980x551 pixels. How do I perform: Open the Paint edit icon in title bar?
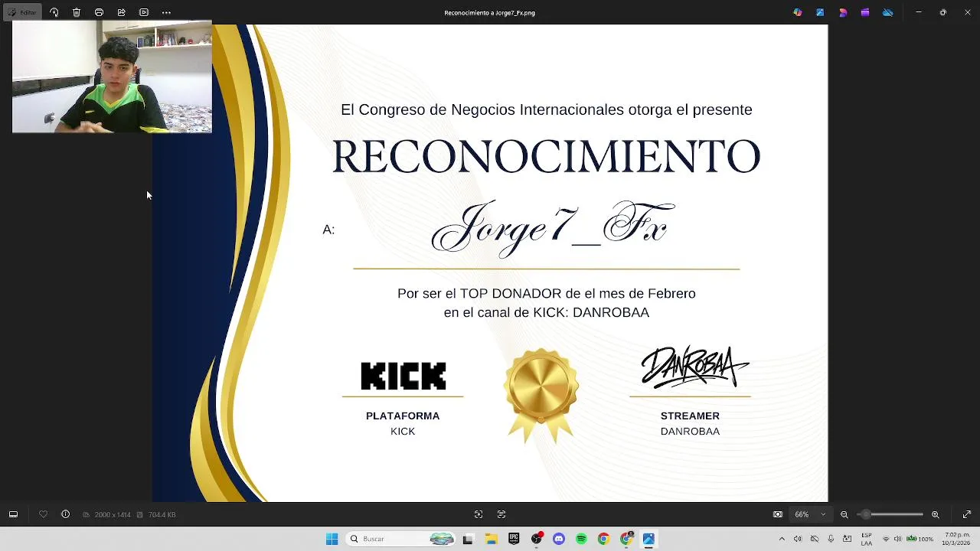820,12
